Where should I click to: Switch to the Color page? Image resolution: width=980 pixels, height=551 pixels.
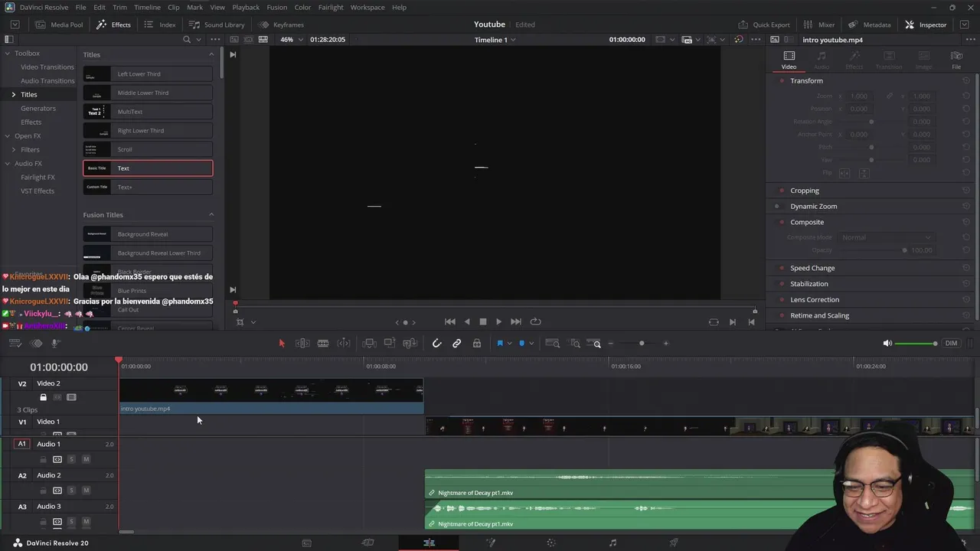[x=551, y=543]
